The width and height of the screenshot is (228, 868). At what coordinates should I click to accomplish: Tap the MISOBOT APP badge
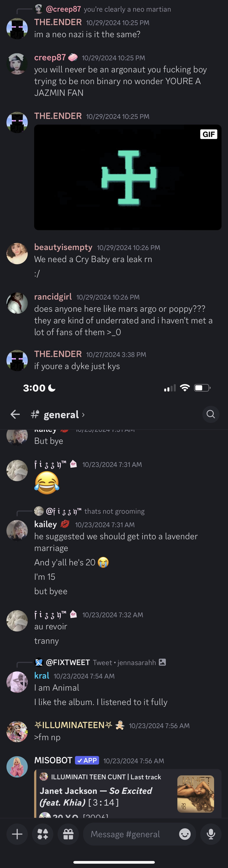click(x=87, y=760)
